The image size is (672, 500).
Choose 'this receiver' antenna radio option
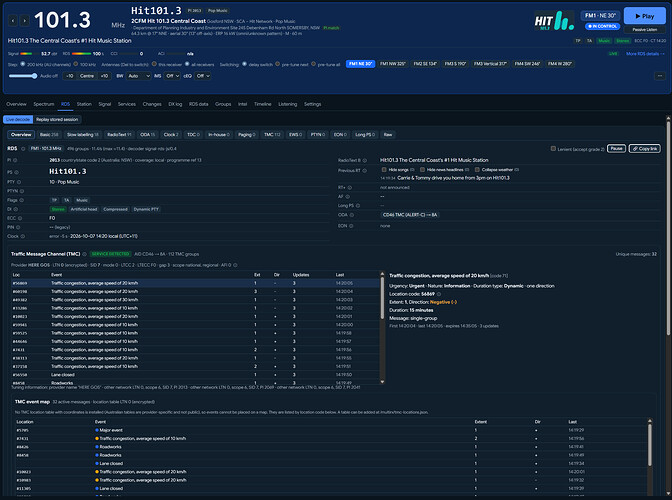tap(154, 64)
